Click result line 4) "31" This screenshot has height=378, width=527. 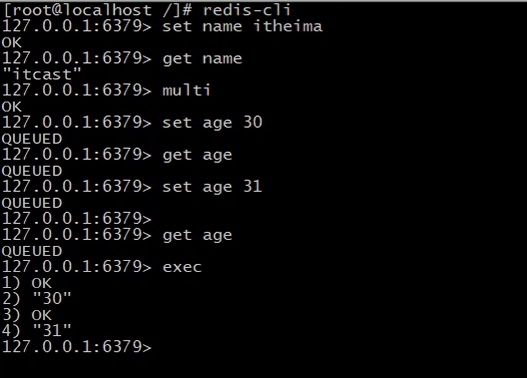click(37, 331)
